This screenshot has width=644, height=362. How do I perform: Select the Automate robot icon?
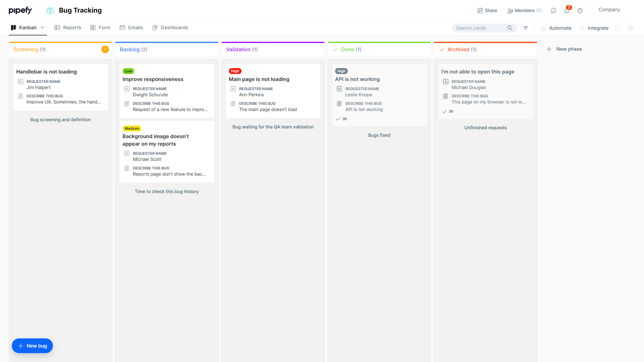click(543, 28)
